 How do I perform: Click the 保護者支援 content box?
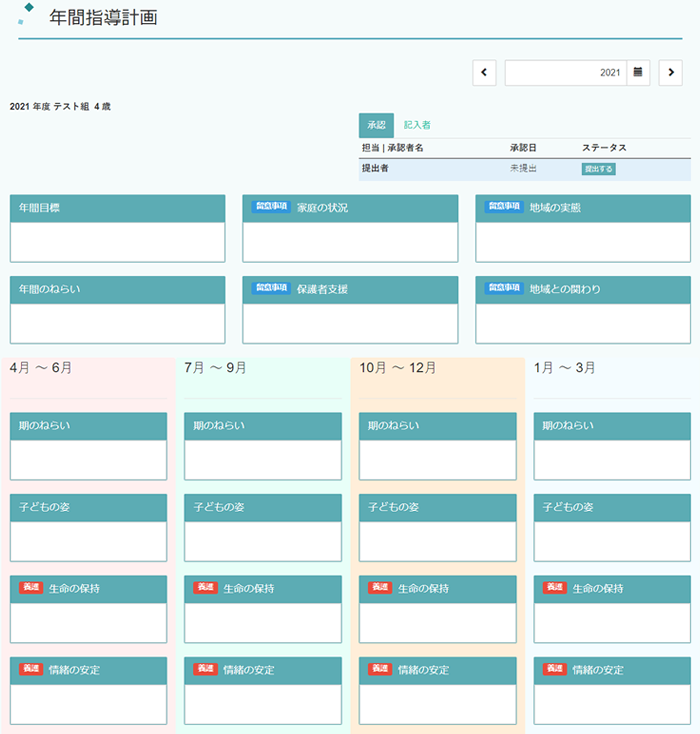pos(350,323)
